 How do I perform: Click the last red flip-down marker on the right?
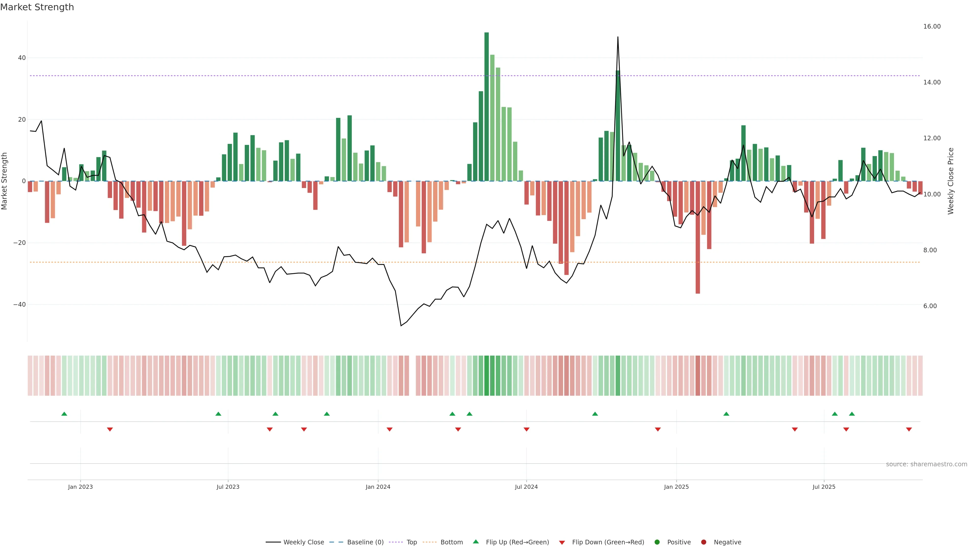[x=909, y=429]
